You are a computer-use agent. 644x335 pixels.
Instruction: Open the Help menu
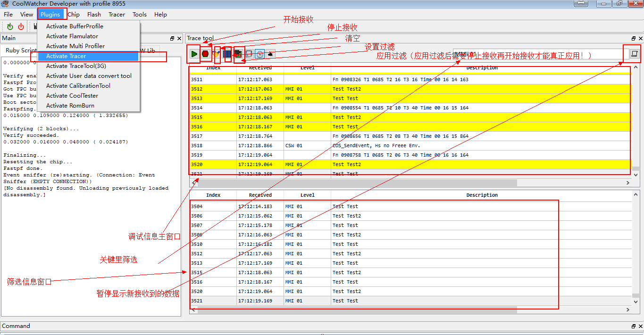pyautogui.click(x=161, y=14)
